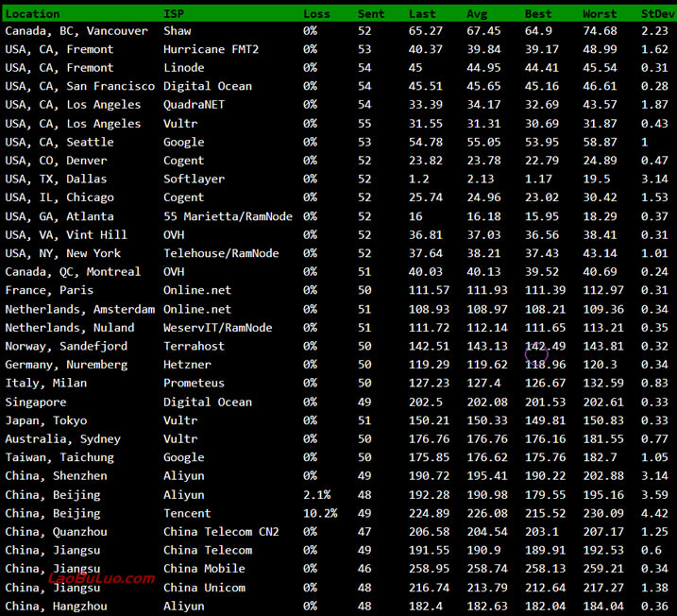Click the Best column header
The image size is (677, 616).
pos(538,14)
